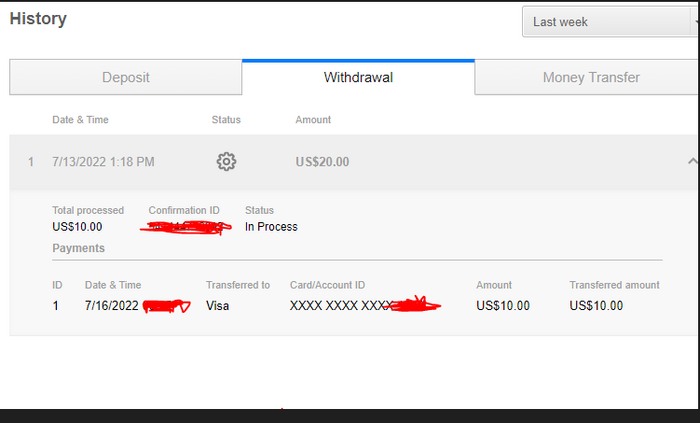Collapse the expanded withdrawal row with the chevron
Viewport: 700px width, 423px height.
(x=693, y=161)
